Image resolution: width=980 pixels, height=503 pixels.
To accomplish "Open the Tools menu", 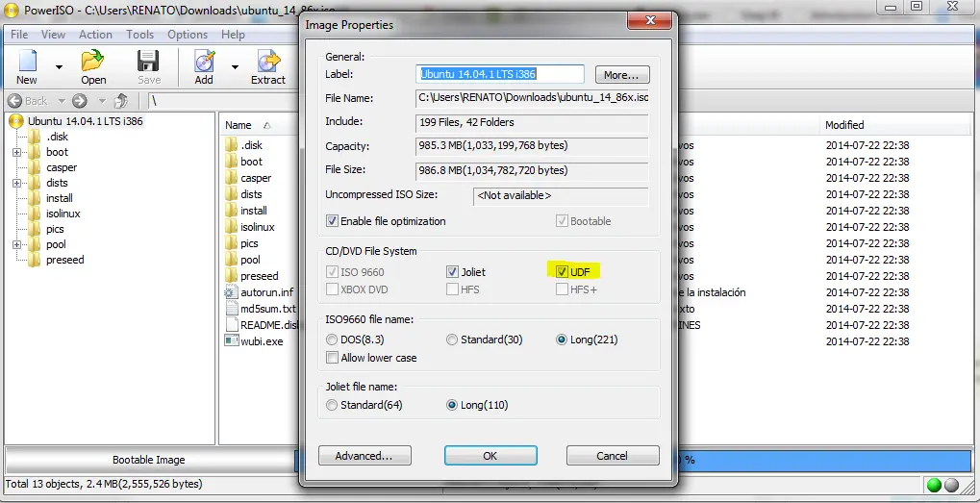I will click(x=140, y=35).
